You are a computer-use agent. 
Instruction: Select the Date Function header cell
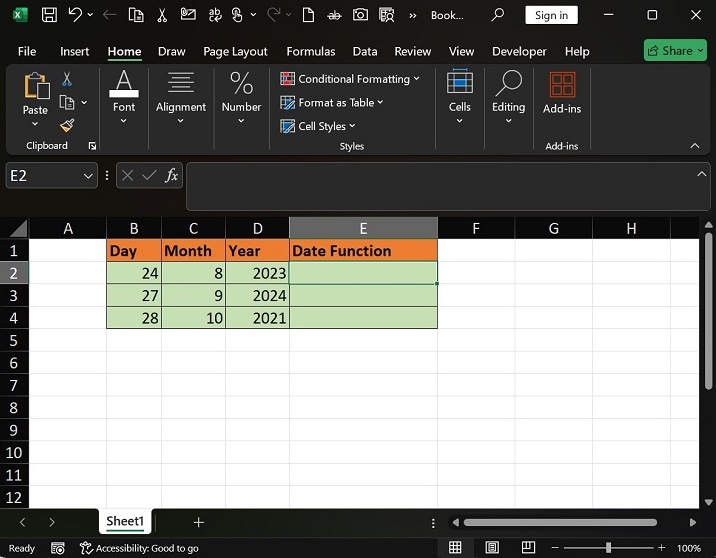click(363, 250)
